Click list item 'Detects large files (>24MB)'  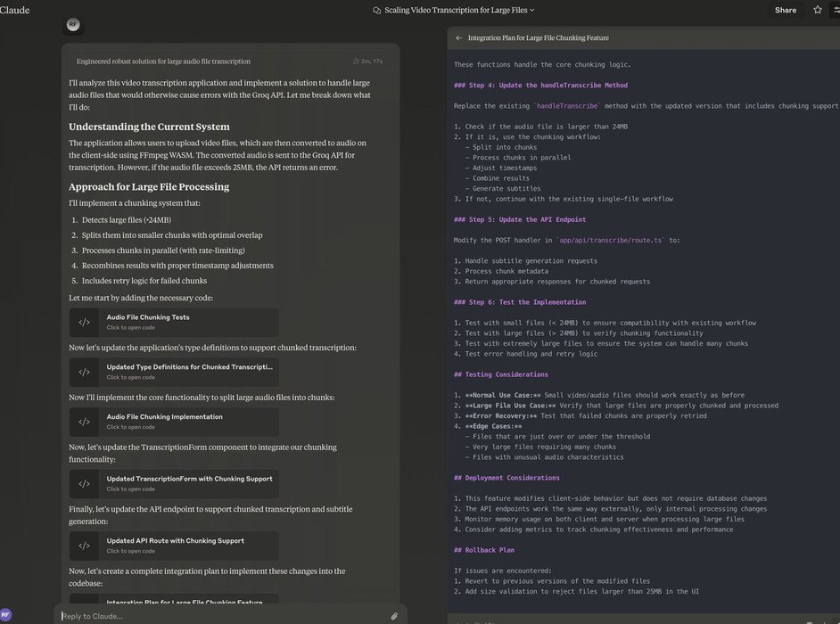127,220
